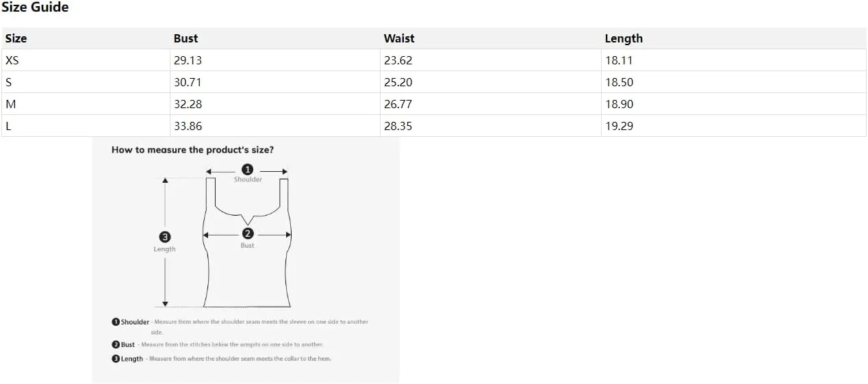Click the number 1 Shoulder marker icon
868x384 pixels.
(248, 169)
